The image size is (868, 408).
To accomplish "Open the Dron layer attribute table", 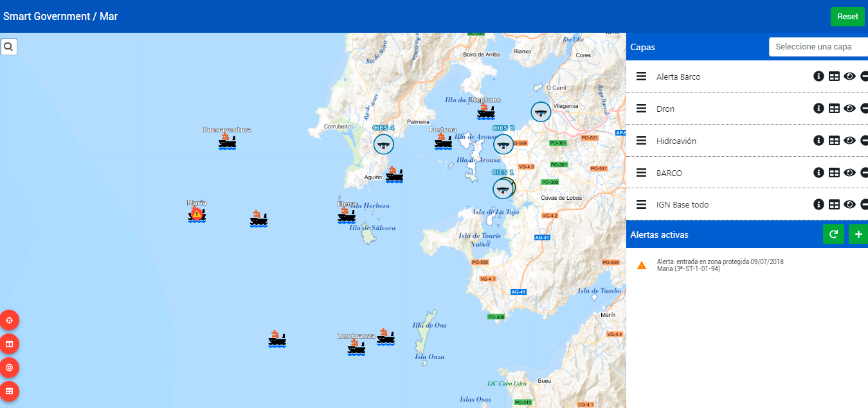I will (834, 109).
